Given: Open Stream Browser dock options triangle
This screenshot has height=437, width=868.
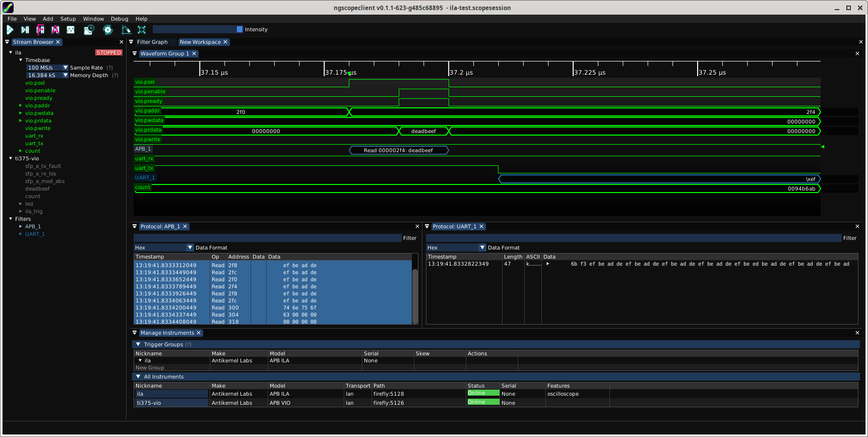Looking at the screenshot, I should tap(7, 42).
